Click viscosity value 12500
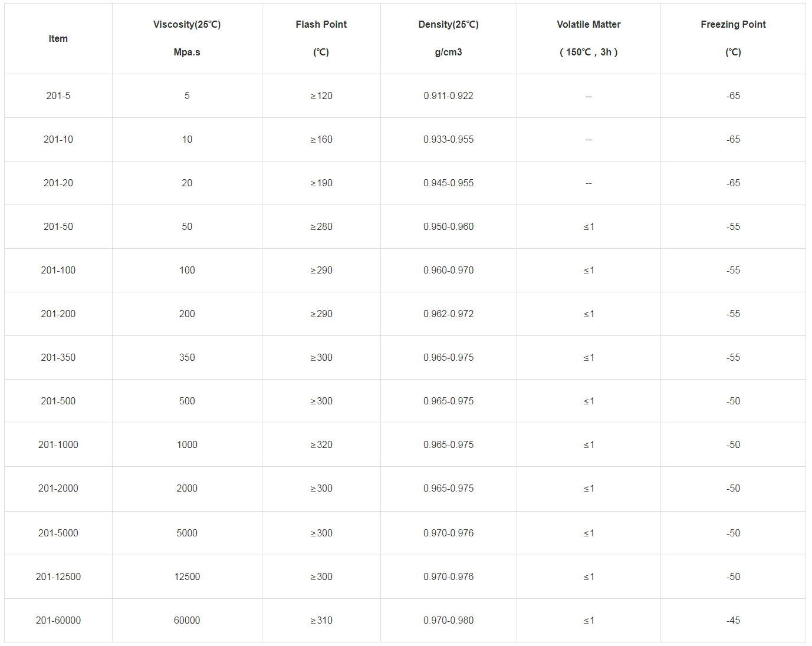This screenshot has height=646, width=812. [x=187, y=576]
